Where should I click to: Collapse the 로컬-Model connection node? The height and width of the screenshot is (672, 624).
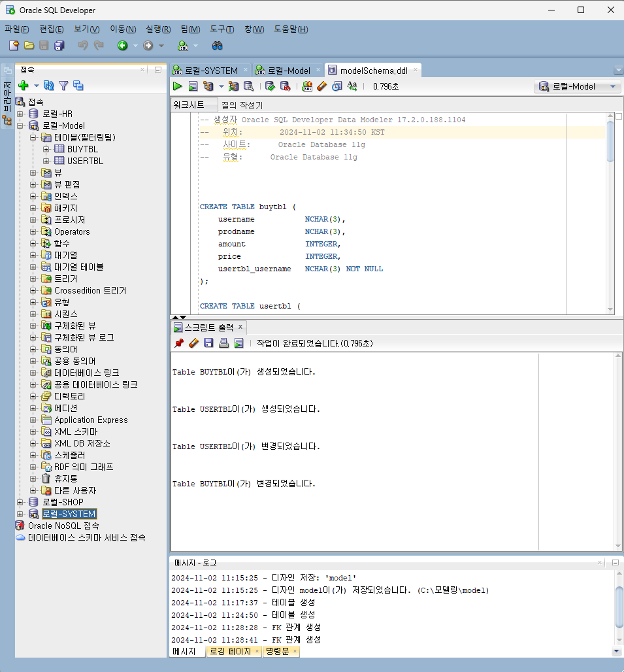(x=20, y=126)
